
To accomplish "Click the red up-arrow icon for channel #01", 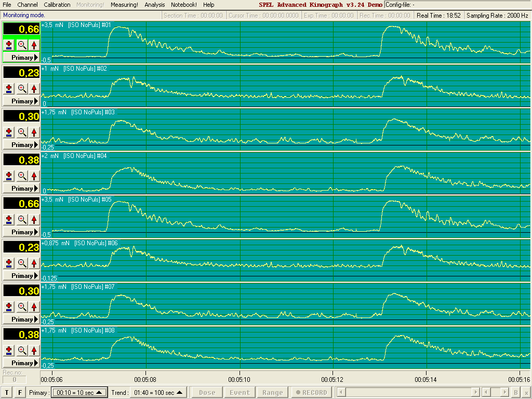I will coord(34,45).
